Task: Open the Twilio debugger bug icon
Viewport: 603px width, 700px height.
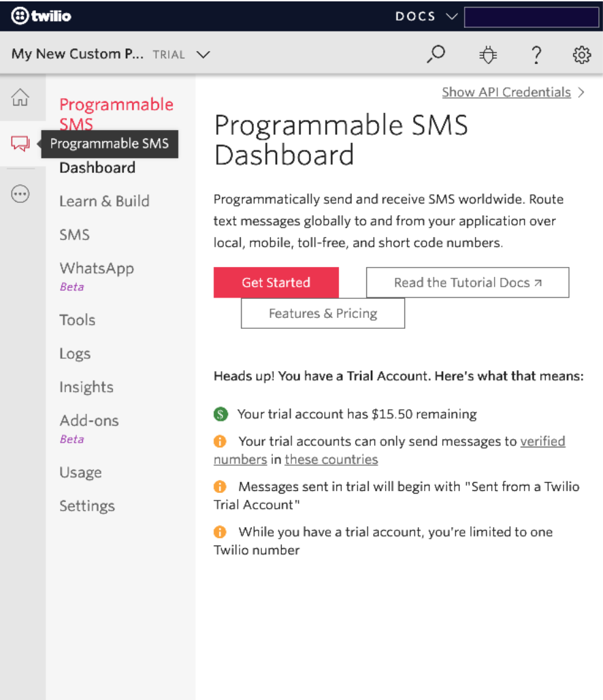Action: [487, 54]
